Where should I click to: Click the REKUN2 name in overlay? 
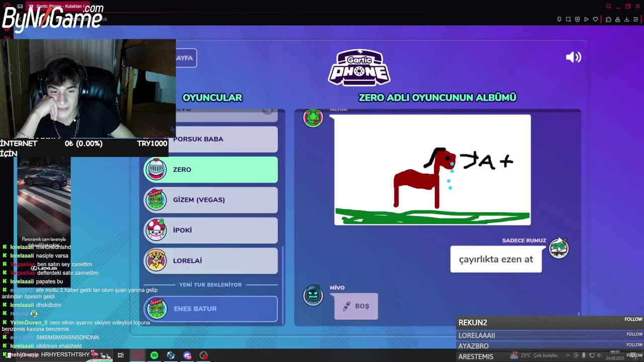coord(472,323)
